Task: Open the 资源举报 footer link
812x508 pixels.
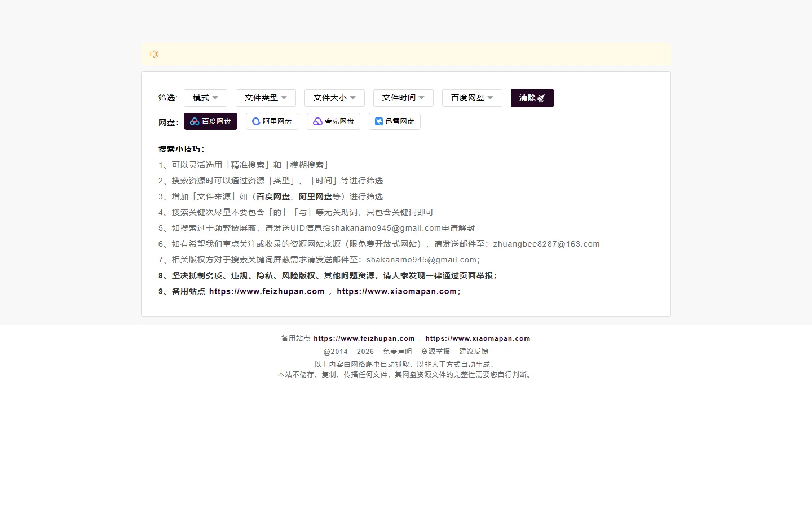Action: point(435,352)
